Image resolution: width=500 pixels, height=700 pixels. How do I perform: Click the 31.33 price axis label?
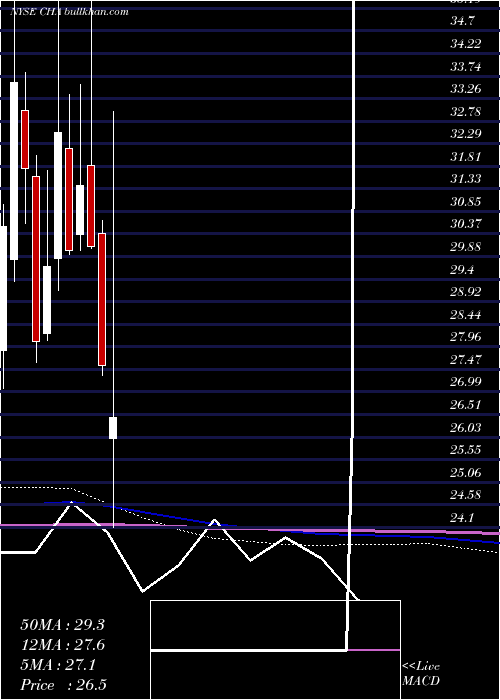[465, 179]
